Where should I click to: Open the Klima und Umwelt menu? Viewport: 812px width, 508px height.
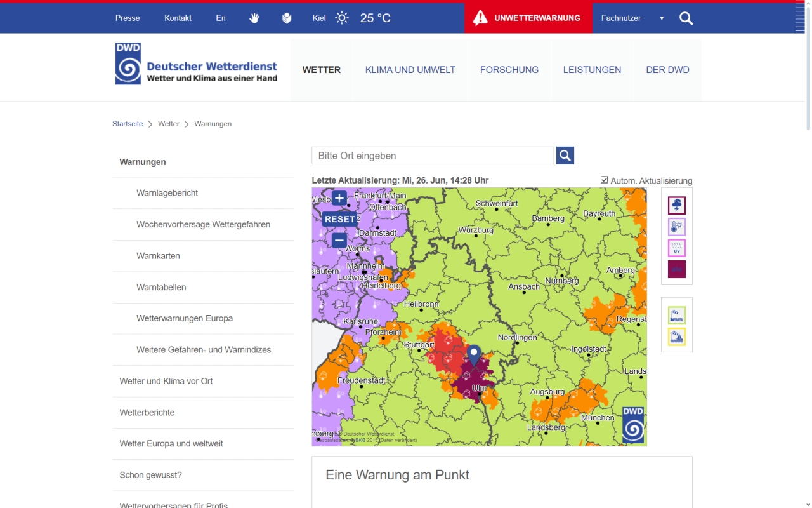point(410,70)
